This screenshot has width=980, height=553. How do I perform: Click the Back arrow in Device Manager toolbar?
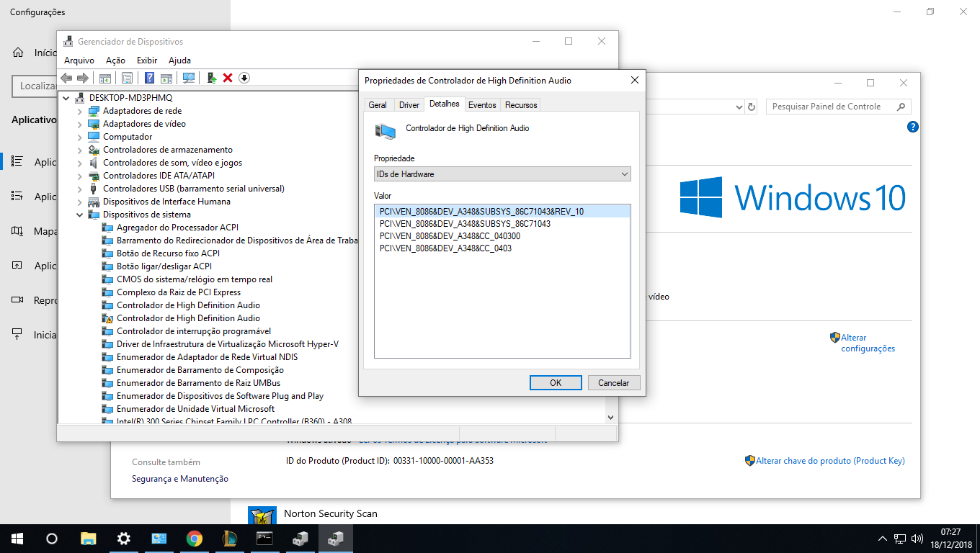66,78
